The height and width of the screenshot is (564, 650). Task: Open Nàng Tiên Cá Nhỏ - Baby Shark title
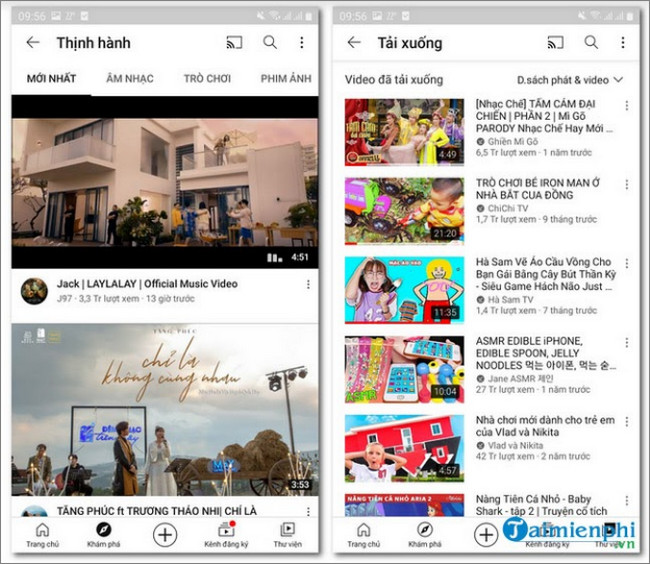click(541, 505)
